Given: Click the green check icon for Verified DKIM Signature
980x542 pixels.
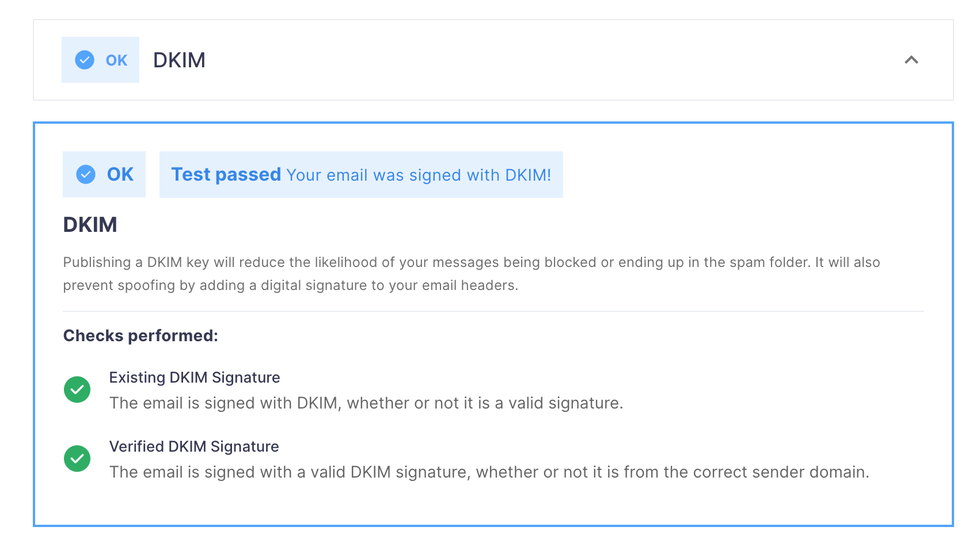Looking at the screenshot, I should coord(77,459).
